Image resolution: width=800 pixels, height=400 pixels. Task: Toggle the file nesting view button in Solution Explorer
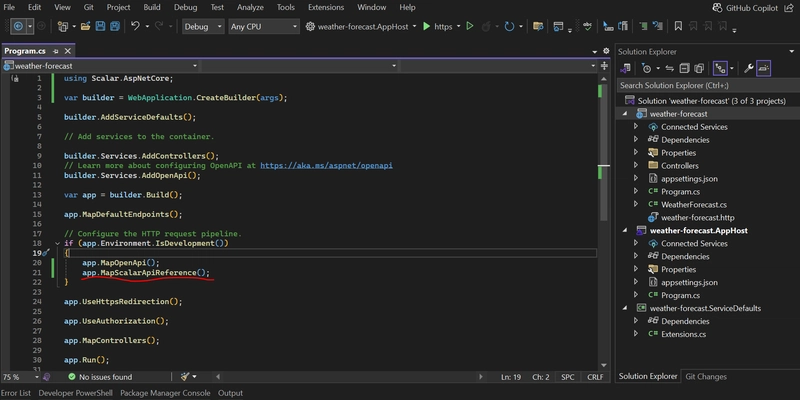720,68
